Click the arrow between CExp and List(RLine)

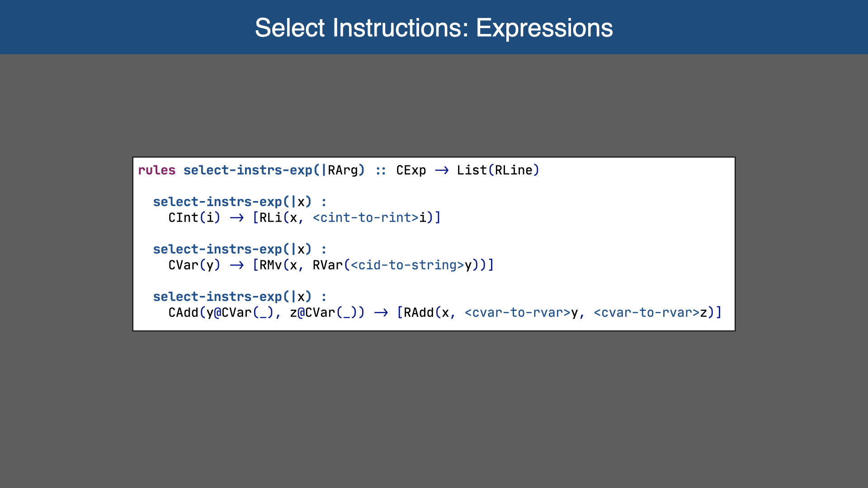(x=442, y=170)
